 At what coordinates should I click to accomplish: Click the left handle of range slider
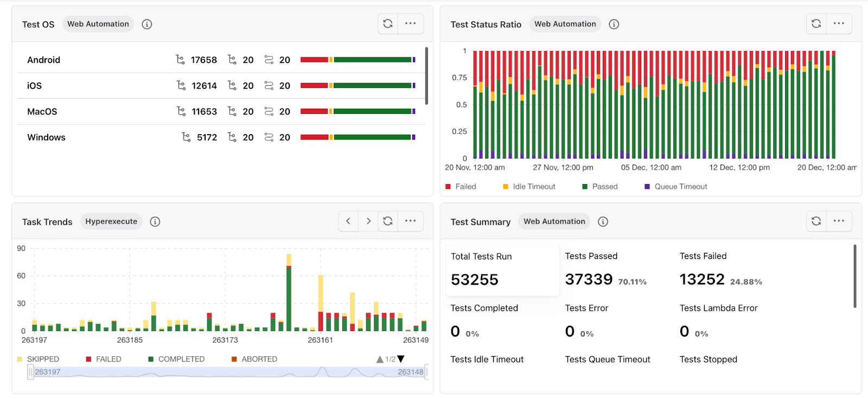click(30, 372)
